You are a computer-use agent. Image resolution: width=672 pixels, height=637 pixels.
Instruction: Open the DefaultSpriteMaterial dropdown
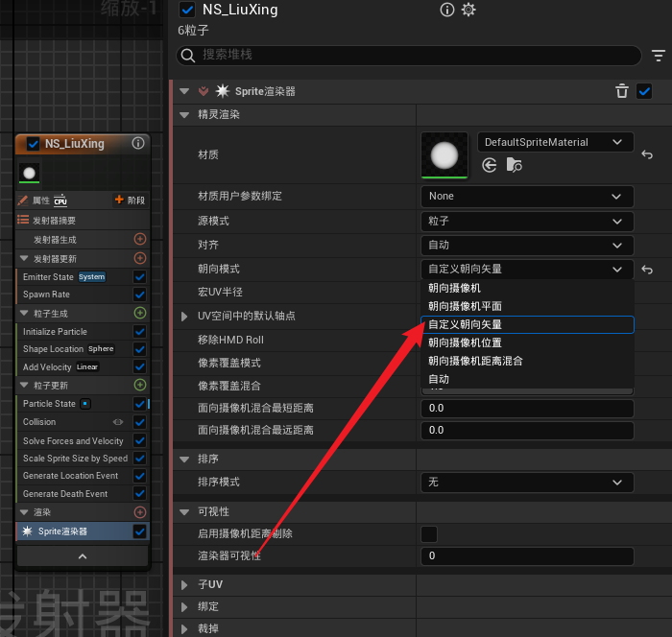[556, 142]
